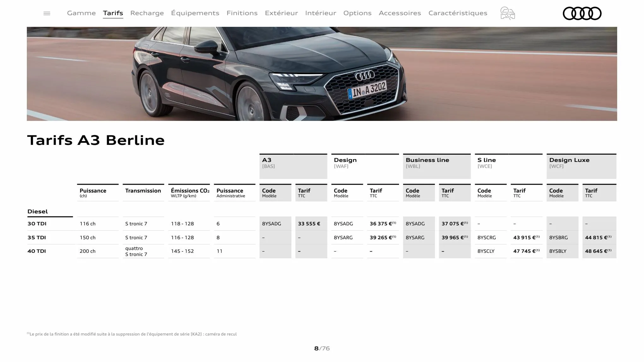Click model code 8YSBRG

[x=558, y=238]
